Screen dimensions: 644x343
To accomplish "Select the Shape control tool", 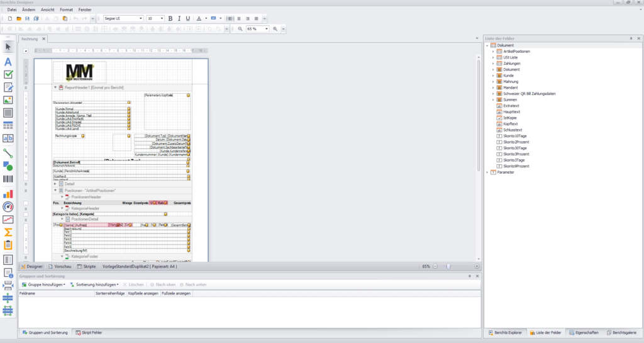I will point(8,166).
